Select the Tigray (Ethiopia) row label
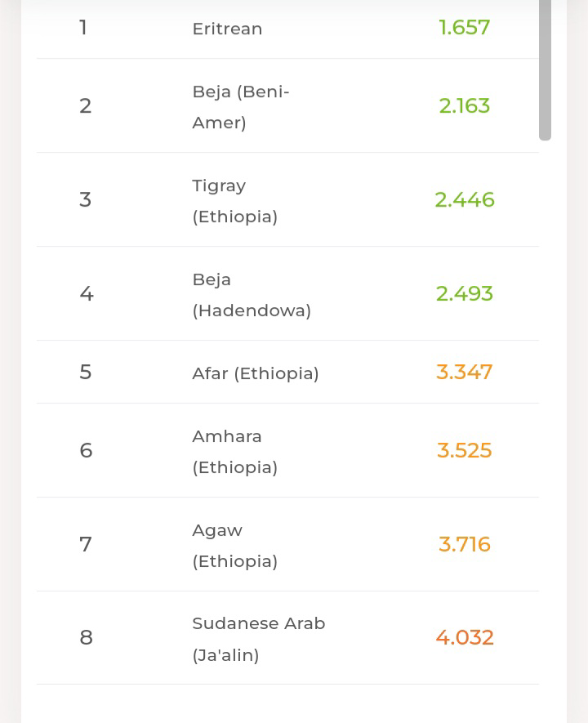This screenshot has height=723, width=588. tap(234, 201)
